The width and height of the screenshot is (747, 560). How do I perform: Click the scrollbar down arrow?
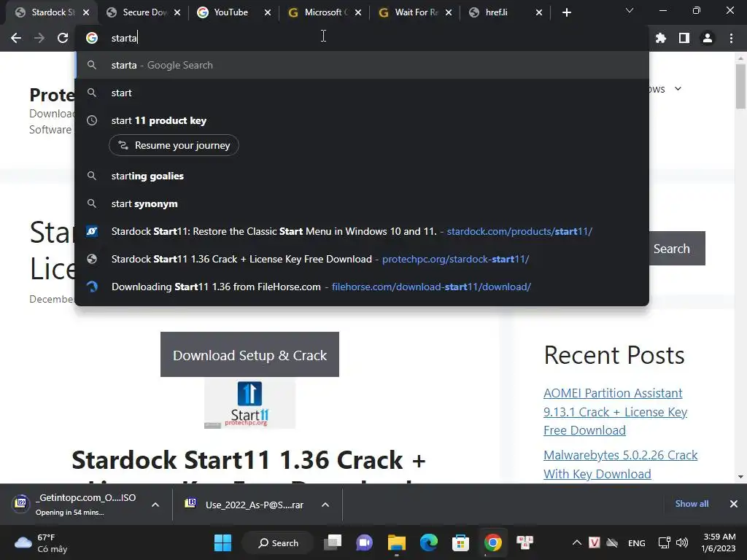pos(740,477)
